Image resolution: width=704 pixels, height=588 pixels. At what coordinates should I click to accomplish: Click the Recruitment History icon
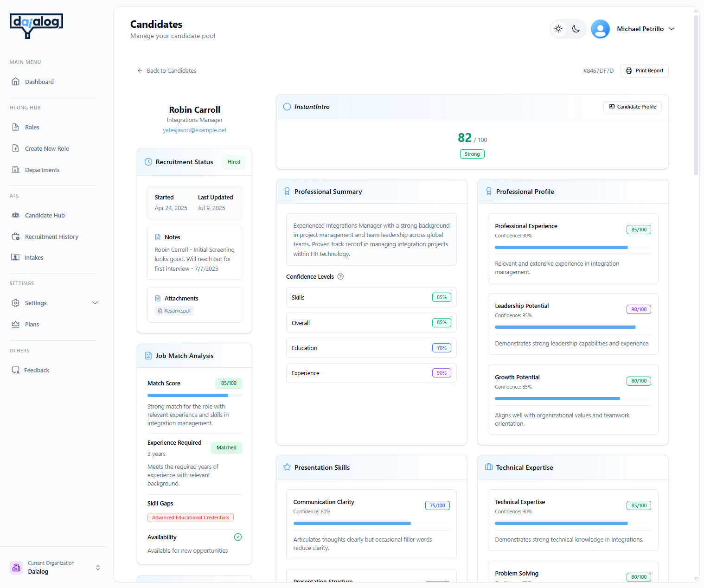click(x=16, y=236)
